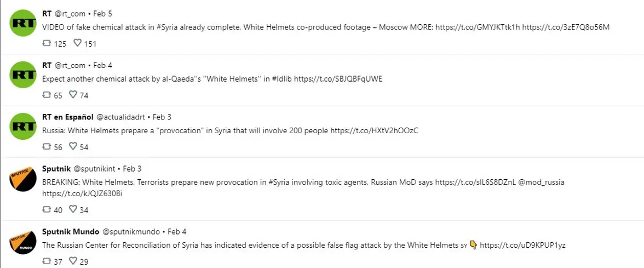This screenshot has width=644, height=268.
Task: Like the Sputnik Mundo false flag tweet
Action: click(73, 261)
